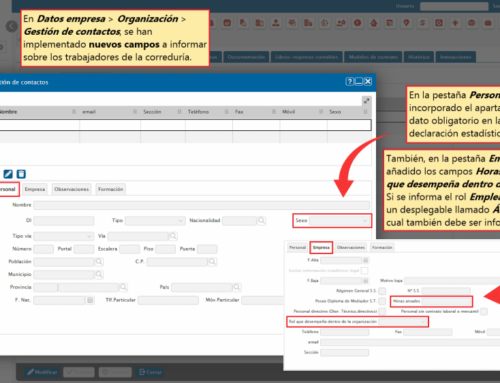Switch to Empresa tab in main dialog
Image resolution: width=500 pixels, height=383 pixels.
[x=35, y=189]
